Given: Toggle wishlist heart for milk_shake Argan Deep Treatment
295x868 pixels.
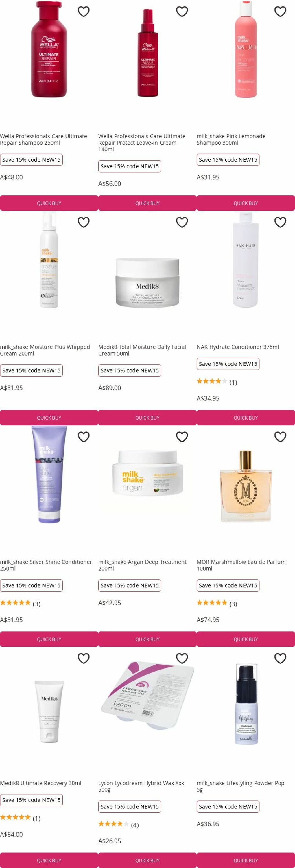Looking at the screenshot, I should click(182, 437).
